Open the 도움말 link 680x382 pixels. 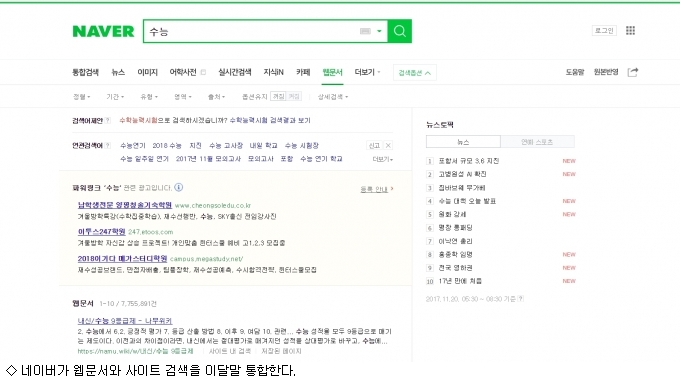pos(575,72)
